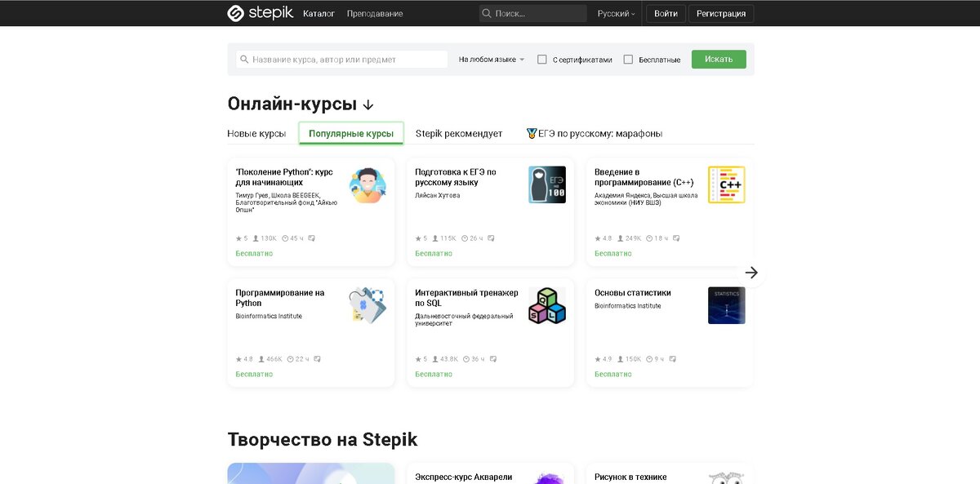Click learners icon on Введение в программирование card
Viewport: 980px width, 484px height.
pyautogui.click(x=621, y=238)
